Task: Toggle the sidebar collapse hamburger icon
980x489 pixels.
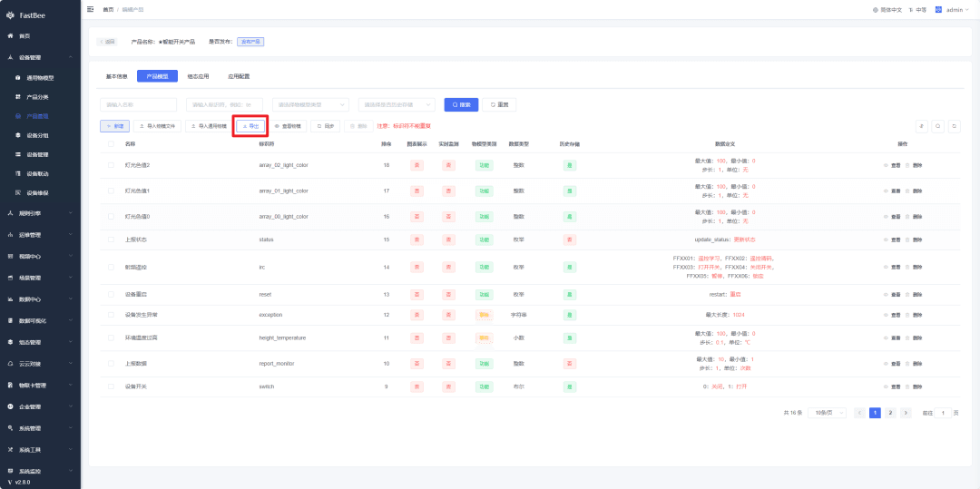Action: click(x=91, y=9)
